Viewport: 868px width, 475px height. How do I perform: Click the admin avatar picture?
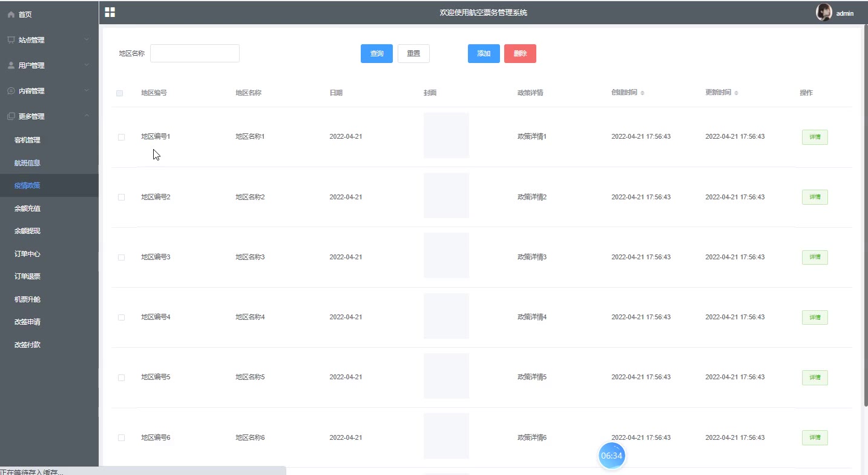824,13
